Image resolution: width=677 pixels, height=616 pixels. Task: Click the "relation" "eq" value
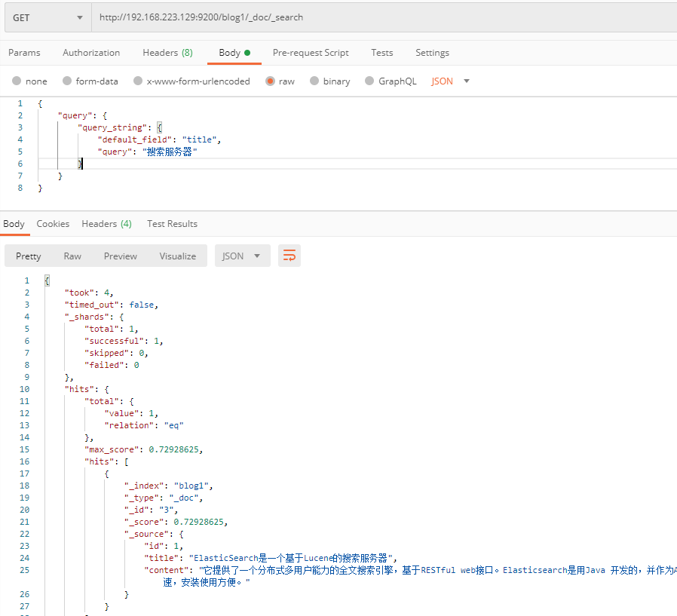click(174, 426)
